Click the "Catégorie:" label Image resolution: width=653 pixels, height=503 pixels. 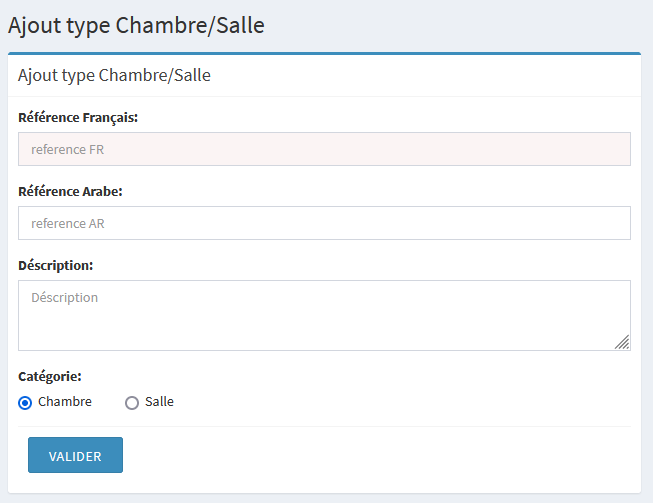[50, 377]
